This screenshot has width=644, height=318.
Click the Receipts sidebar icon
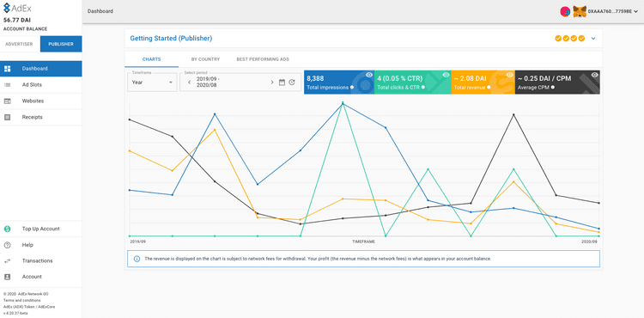click(x=7, y=117)
